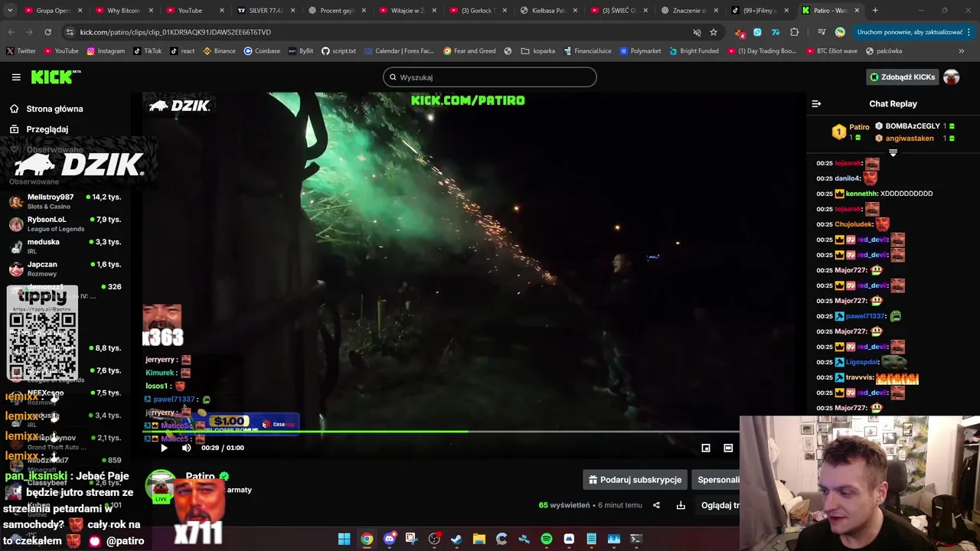
Task: Collapse the Chat Replay panel icon
Action: point(816,104)
